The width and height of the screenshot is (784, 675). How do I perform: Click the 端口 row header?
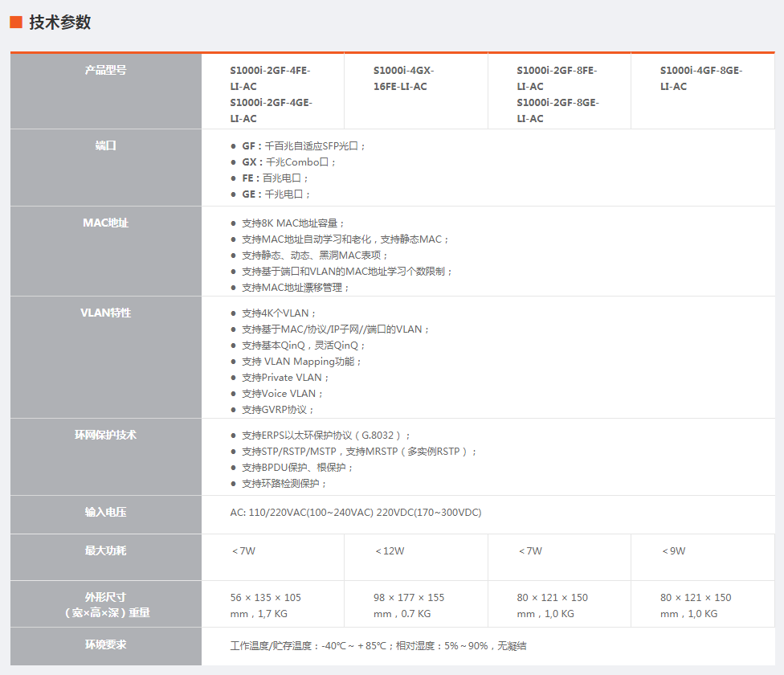[106, 146]
